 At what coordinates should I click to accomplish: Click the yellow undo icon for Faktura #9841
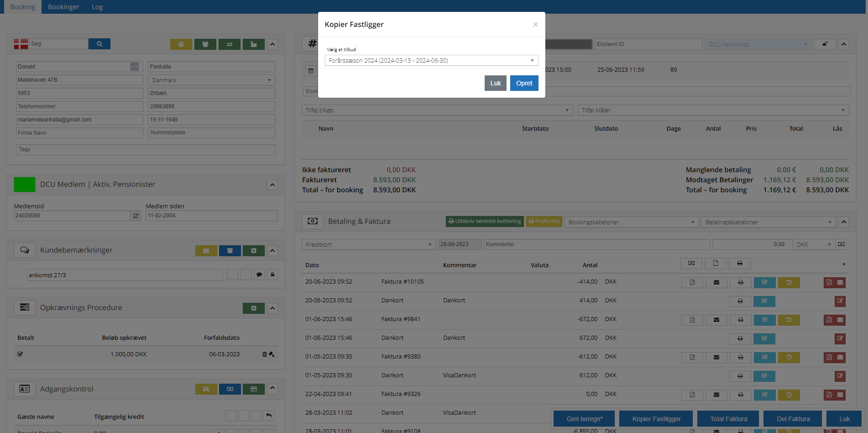[x=789, y=320]
